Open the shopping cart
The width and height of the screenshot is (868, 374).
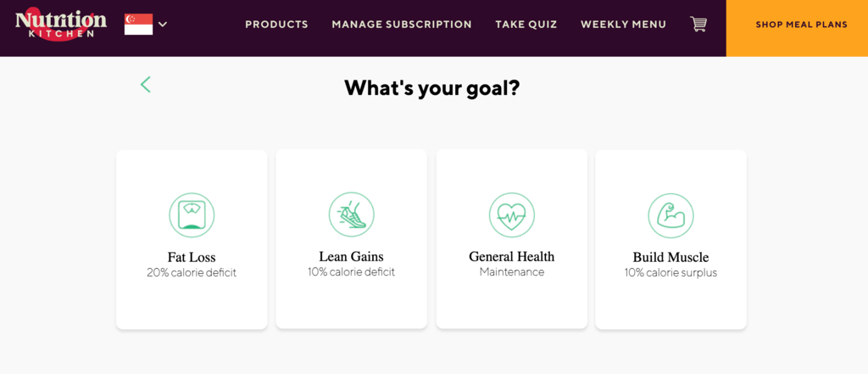(x=698, y=25)
